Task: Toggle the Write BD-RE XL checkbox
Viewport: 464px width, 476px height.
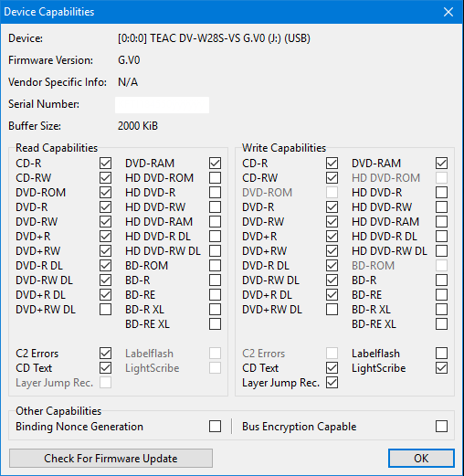Action: tap(441, 324)
